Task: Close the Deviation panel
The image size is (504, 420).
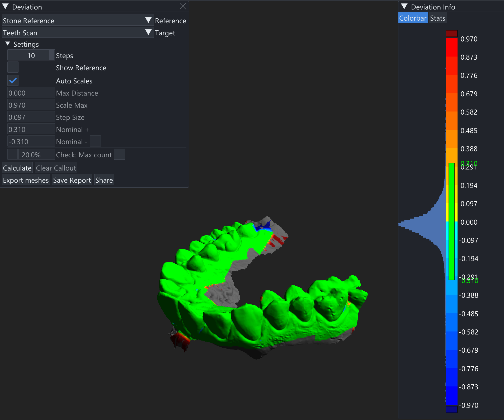Action: pos(183,7)
